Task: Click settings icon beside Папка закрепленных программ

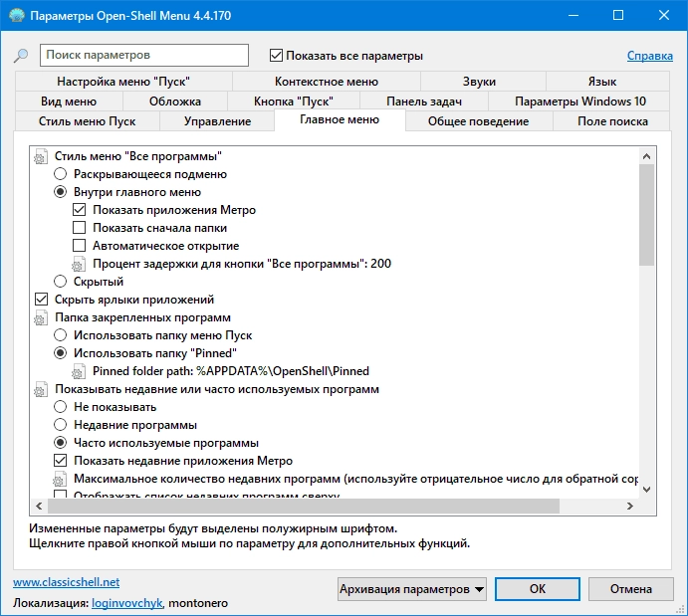Action: click(41, 317)
